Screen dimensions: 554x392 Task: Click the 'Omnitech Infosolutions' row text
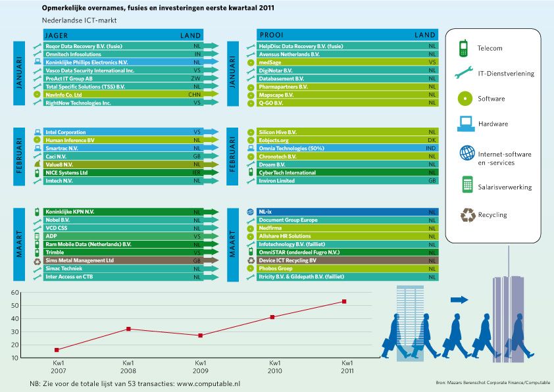click(x=73, y=55)
